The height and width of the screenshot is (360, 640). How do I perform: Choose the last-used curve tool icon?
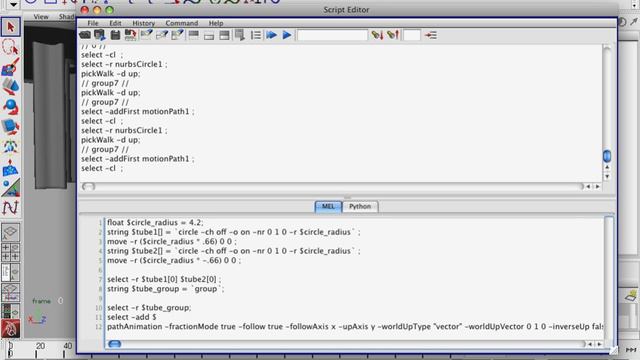[x=10, y=208]
